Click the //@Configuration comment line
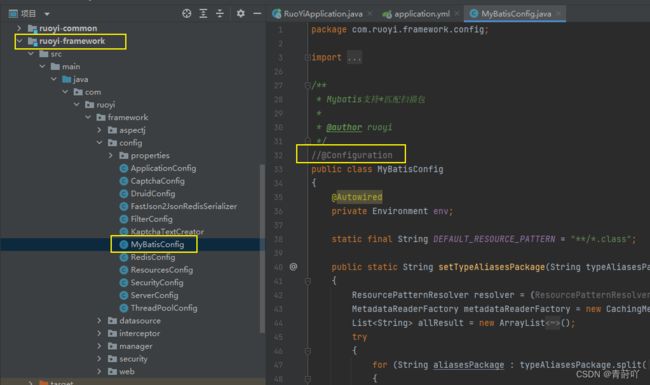The image size is (650, 385). pyautogui.click(x=352, y=155)
